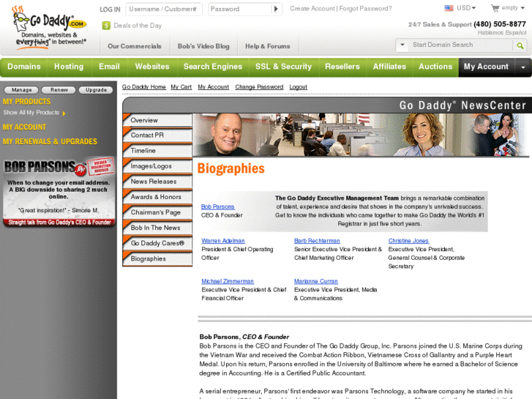Click the shopping cart icon
Viewport: 532px width, 399px height.
click(495, 7)
